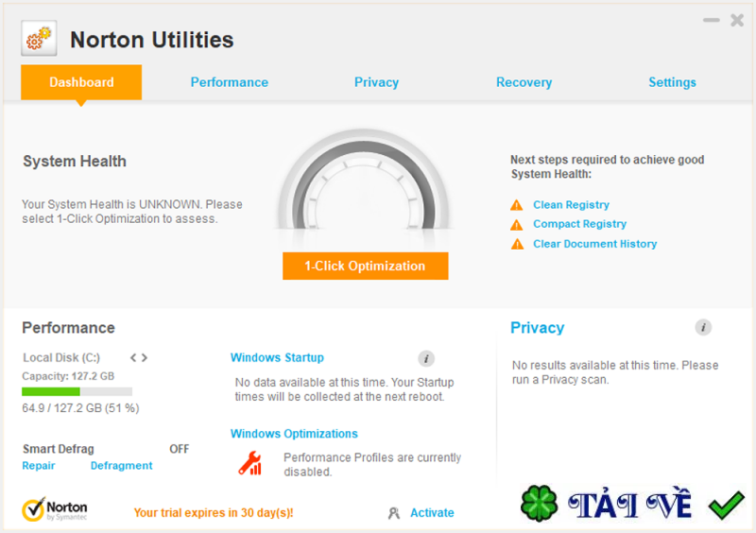Start 1-Click Optimization
Screen dimensions: 756x533
[366, 266]
